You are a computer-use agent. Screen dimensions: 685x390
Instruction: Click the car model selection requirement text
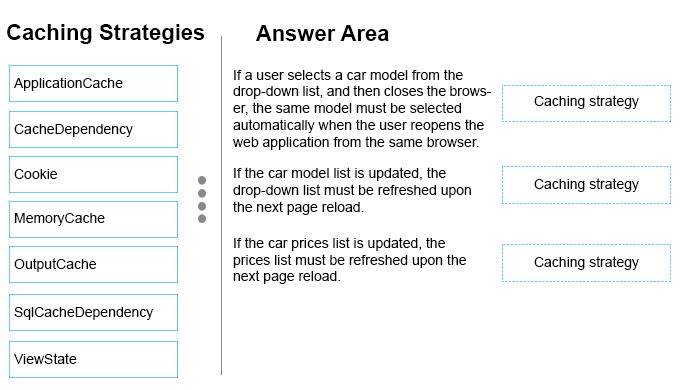point(362,109)
